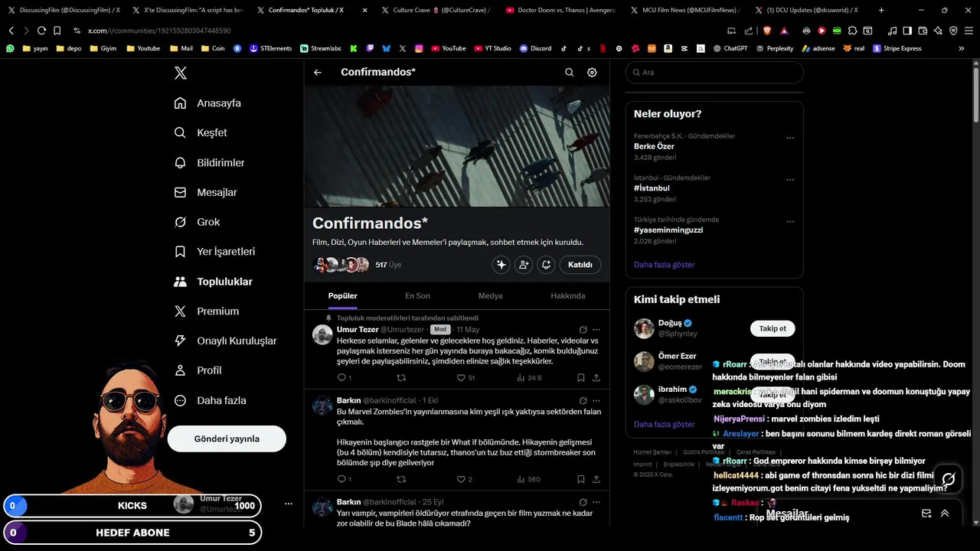The image size is (980, 551).
Task: Follow Doğuş with Takip et button
Action: click(x=773, y=328)
